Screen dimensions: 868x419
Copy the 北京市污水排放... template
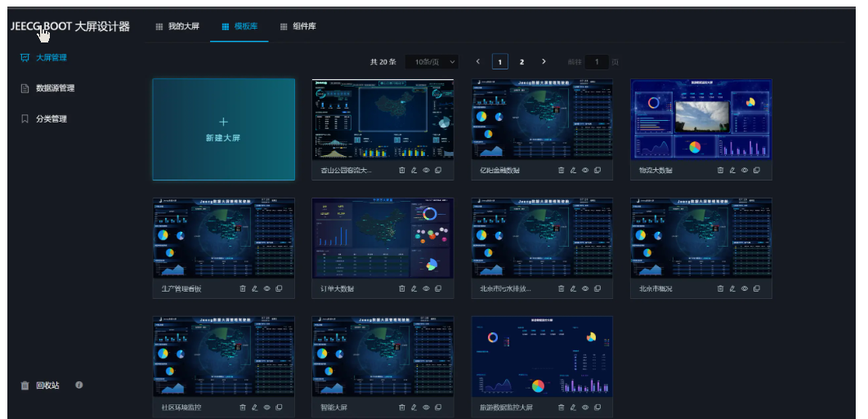click(x=597, y=288)
